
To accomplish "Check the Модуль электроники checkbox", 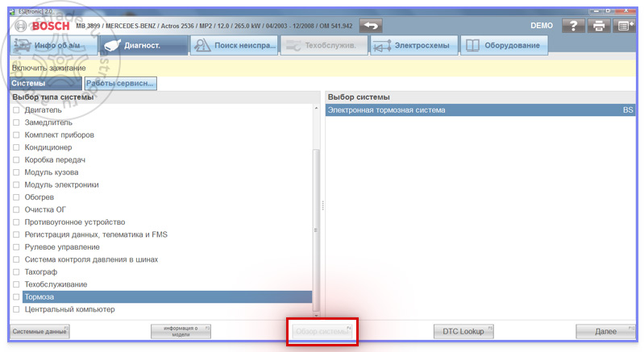I will pyautogui.click(x=16, y=184).
